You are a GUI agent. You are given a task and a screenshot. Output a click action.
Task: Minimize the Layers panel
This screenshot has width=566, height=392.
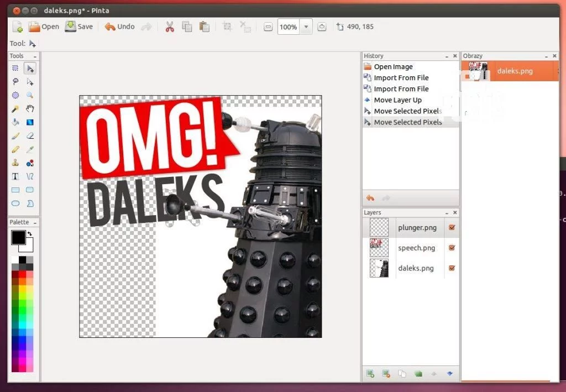click(x=447, y=213)
